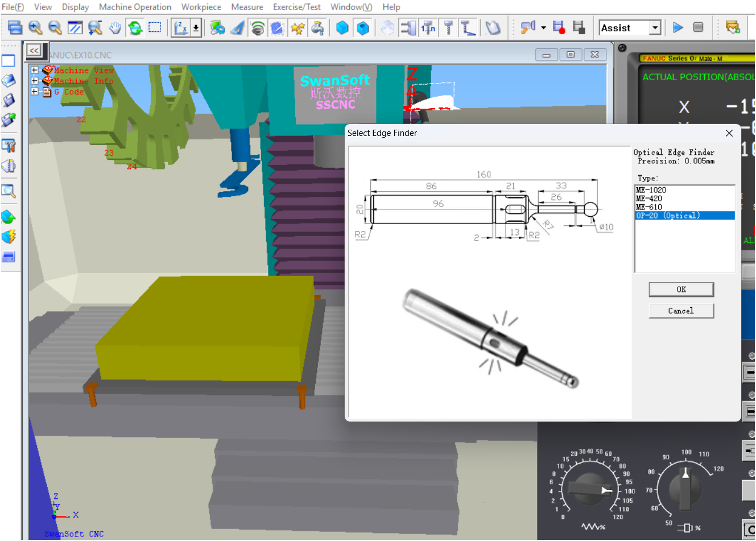Open the Help menu

(x=391, y=7)
